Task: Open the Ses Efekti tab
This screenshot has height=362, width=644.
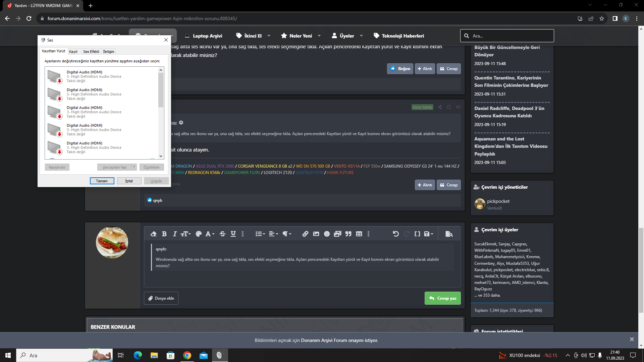Action: [x=91, y=52]
